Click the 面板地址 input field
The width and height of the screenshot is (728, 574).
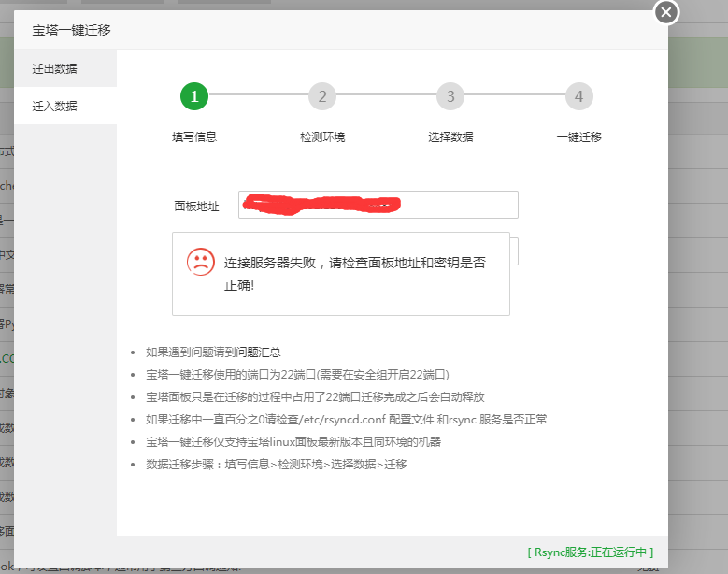click(x=378, y=205)
